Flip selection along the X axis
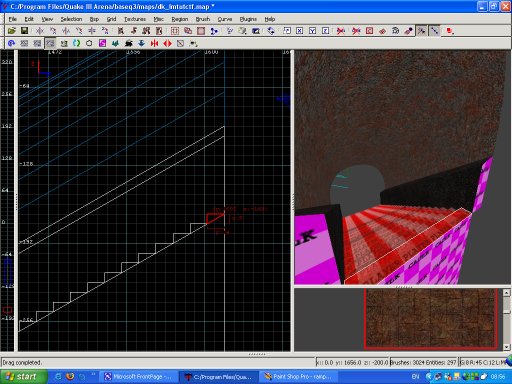Viewport: 512px width, 384px height. click(x=40, y=31)
